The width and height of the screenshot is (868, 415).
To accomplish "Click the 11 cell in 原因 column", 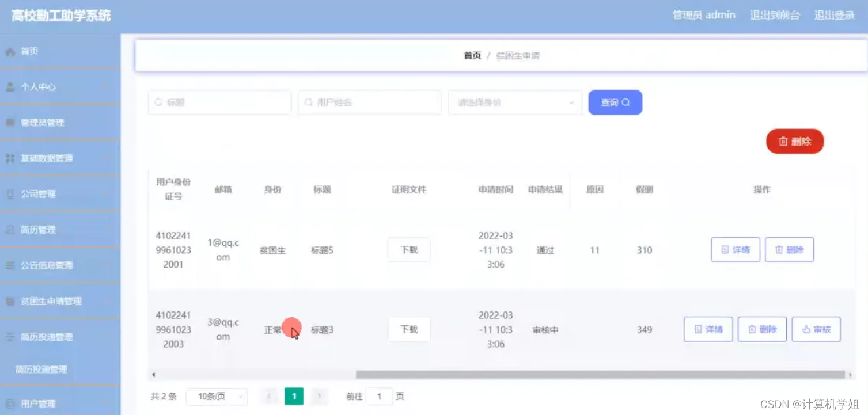I will 595,250.
